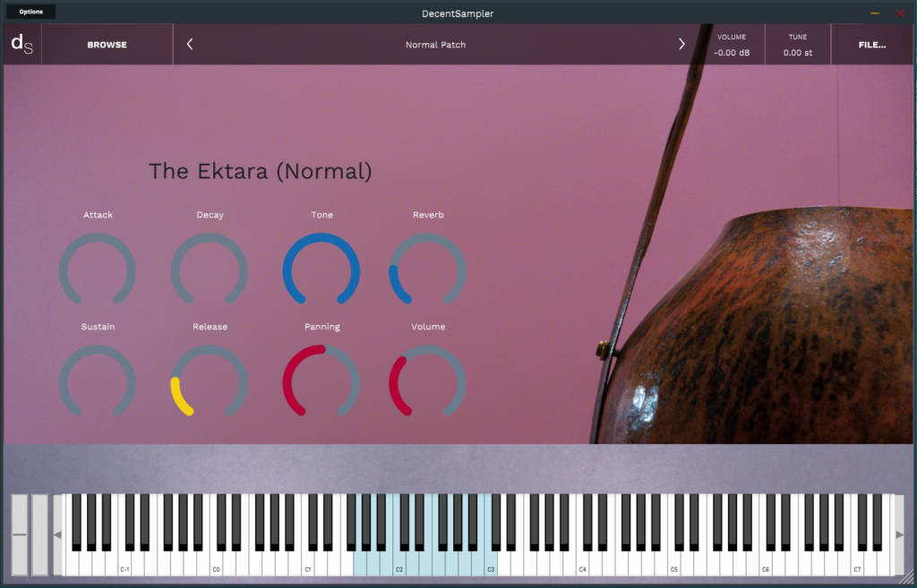The image size is (917, 588).
Task: Click the blue Tone knob
Action: [x=321, y=270]
